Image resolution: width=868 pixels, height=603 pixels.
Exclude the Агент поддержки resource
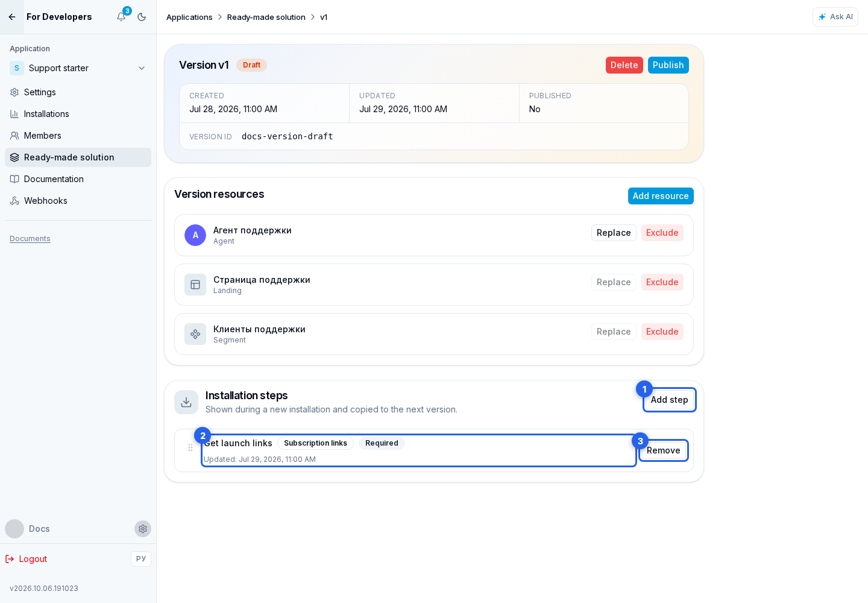click(x=662, y=233)
